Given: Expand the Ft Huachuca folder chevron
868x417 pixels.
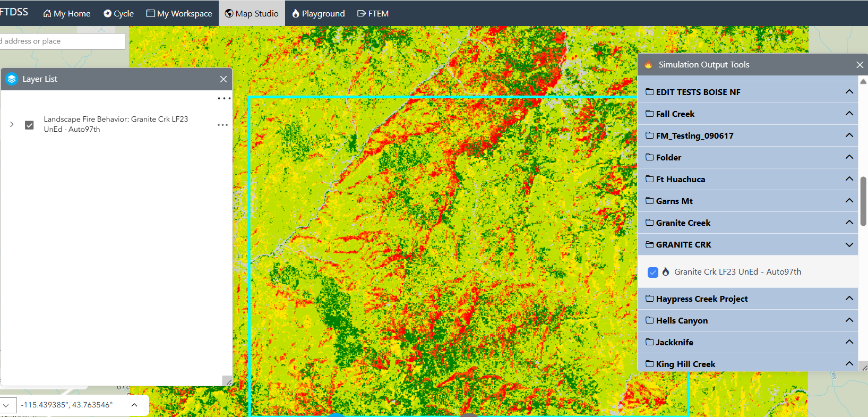Looking at the screenshot, I should [849, 179].
